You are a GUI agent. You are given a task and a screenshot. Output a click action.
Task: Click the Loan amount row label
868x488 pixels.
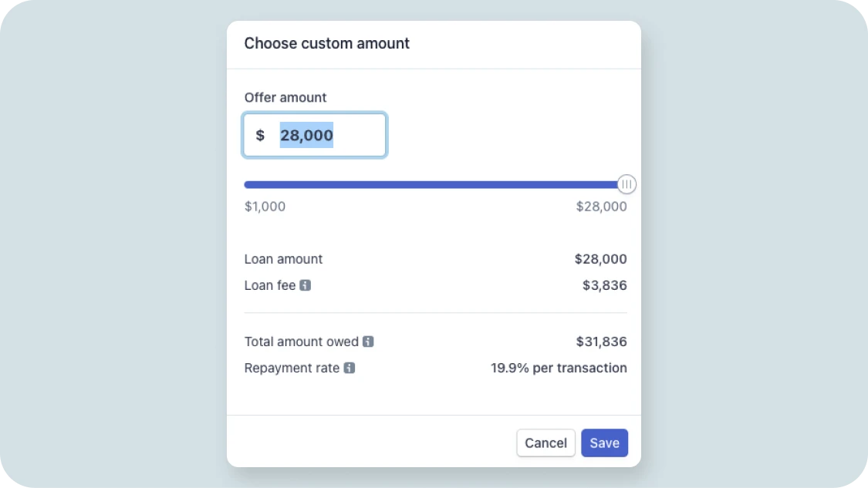tap(283, 259)
